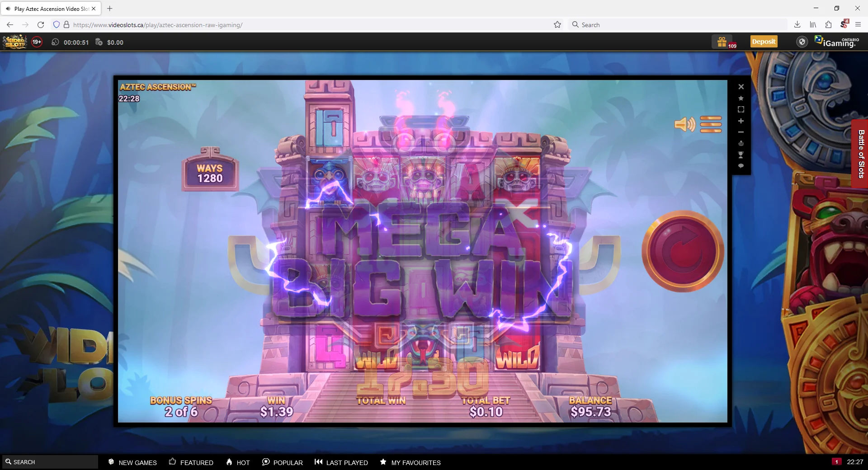The image size is (868, 470).
Task: Click the Win $1.39 value
Action: pos(276,412)
